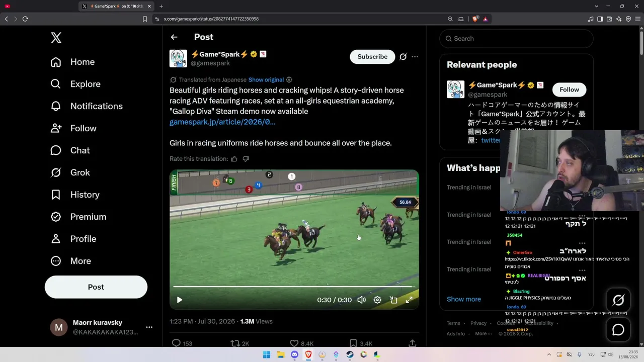Viewport: 644px width, 362px height.
Task: Open the floating chat messages button
Action: point(618,330)
